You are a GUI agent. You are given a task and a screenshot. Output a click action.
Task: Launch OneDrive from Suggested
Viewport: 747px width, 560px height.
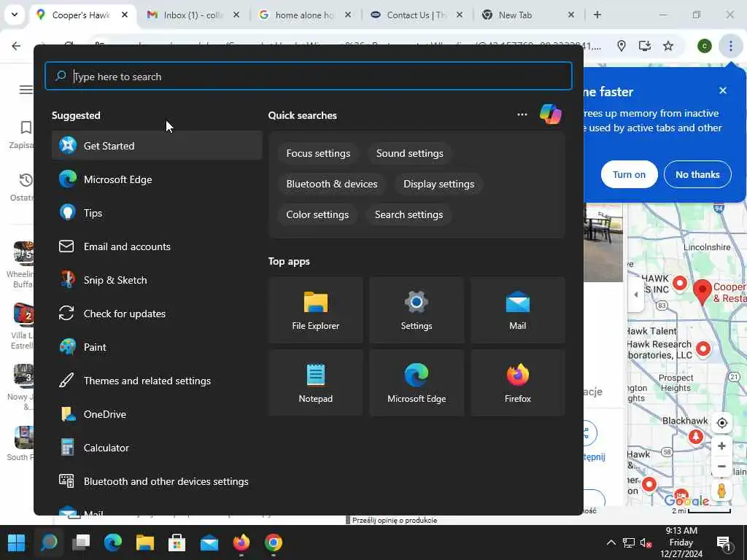(x=157, y=414)
